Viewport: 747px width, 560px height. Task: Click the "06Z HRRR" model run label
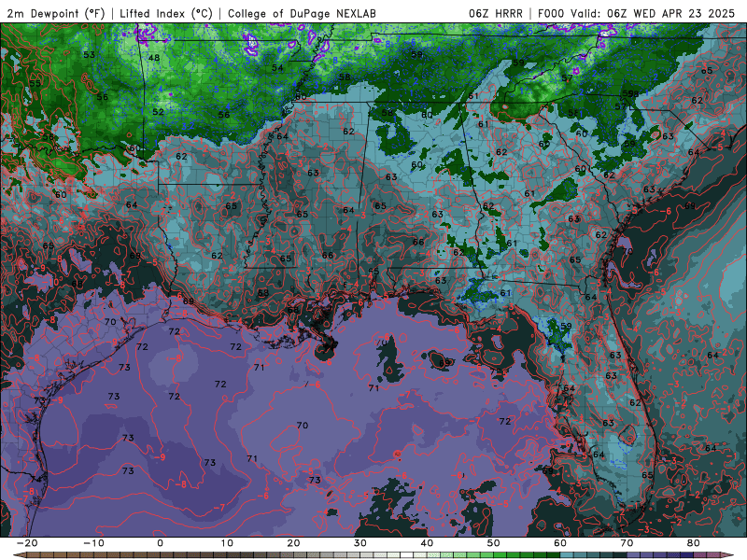point(496,13)
